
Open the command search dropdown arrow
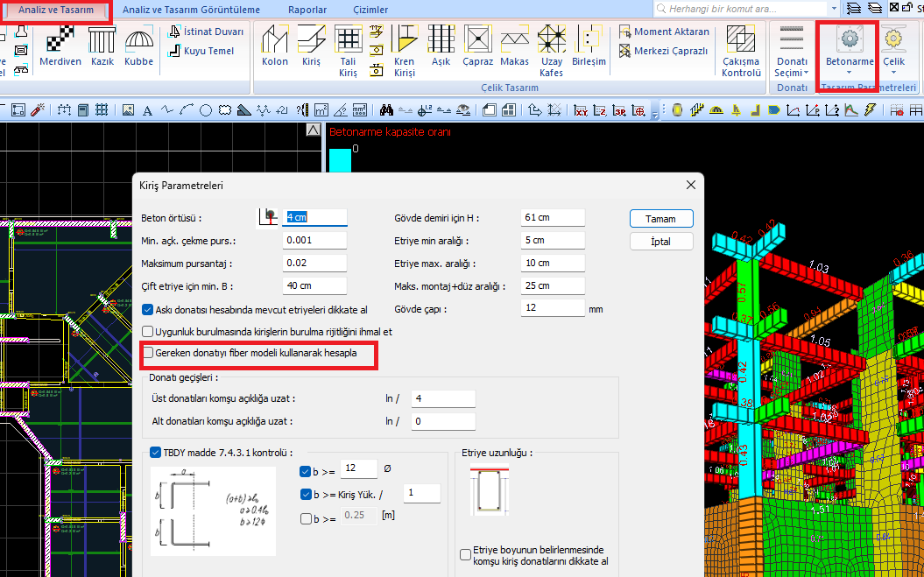(x=834, y=9)
